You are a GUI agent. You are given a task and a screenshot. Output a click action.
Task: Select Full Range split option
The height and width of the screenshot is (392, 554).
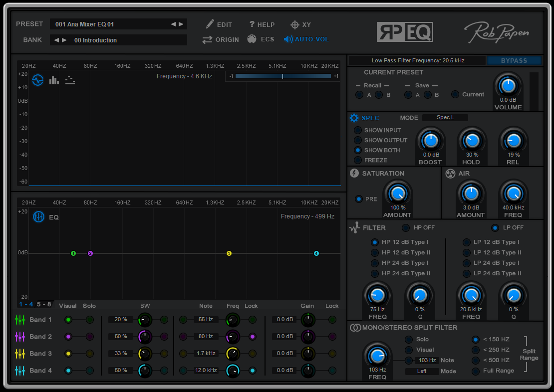(476, 371)
